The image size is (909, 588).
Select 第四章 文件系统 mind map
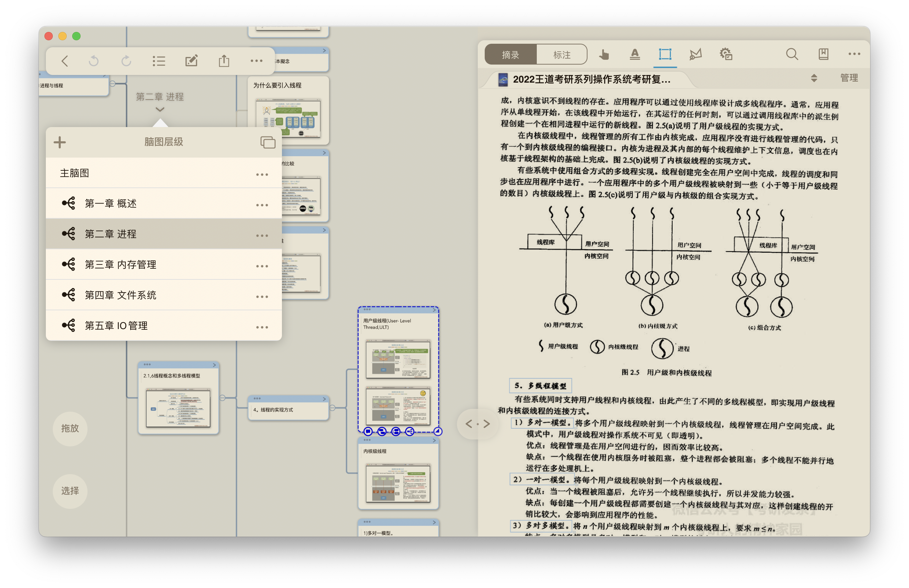[120, 295]
